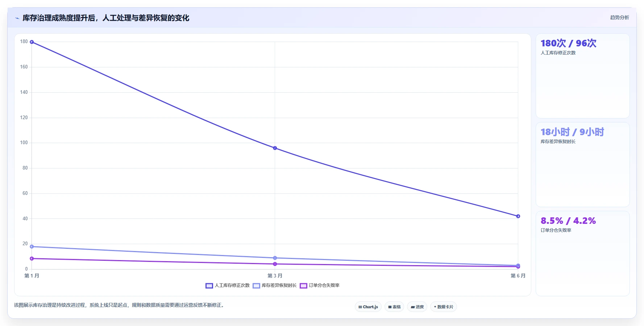644x326 pixels.
Task: Toggle 订单分仓失败率 legend swatch
Action: (x=303, y=285)
